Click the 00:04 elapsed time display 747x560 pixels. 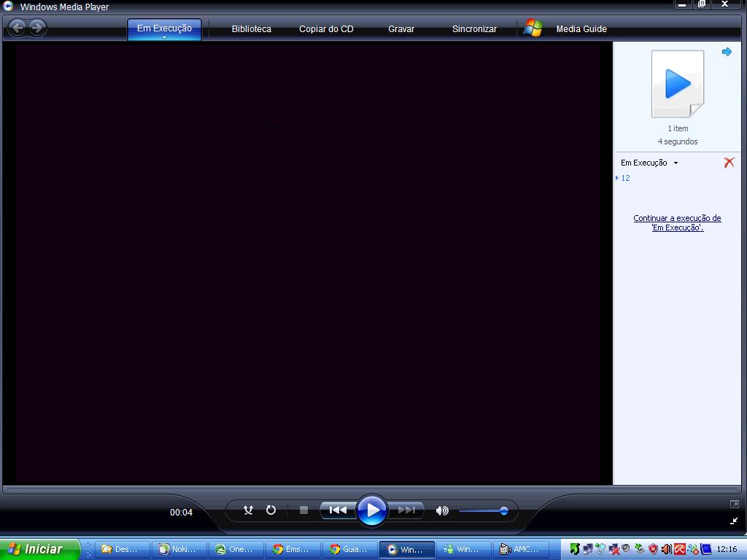[181, 513]
